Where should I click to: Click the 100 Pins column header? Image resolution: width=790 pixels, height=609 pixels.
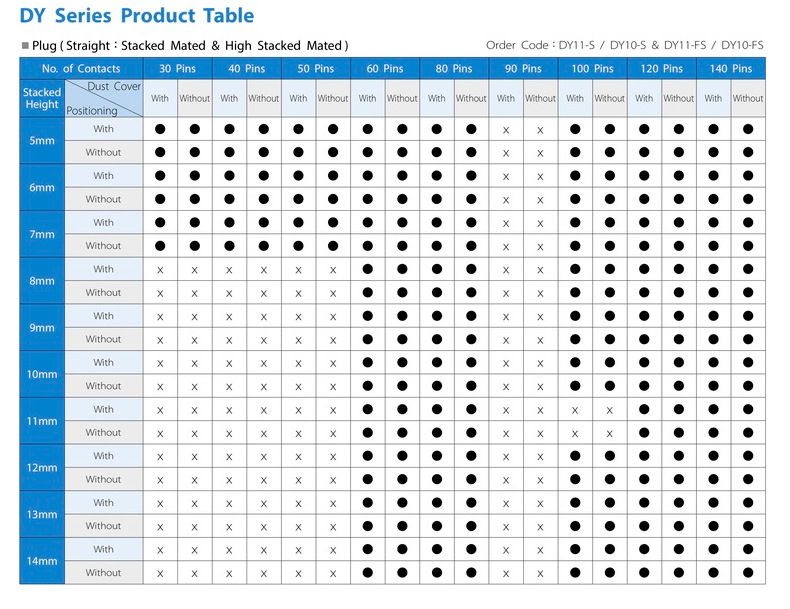[593, 69]
